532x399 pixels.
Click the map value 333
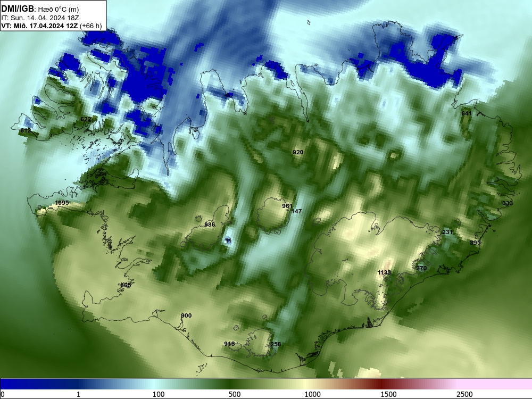point(508,203)
